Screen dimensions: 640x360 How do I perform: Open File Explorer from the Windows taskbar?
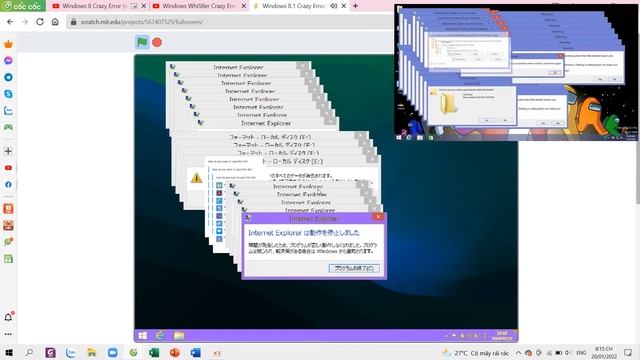[x=92, y=353]
